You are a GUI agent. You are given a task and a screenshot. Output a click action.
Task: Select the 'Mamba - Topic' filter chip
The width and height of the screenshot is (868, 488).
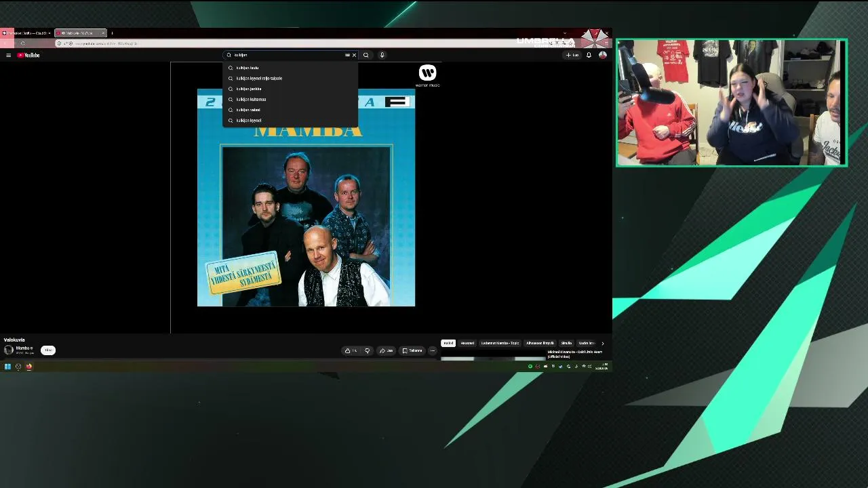coord(500,343)
